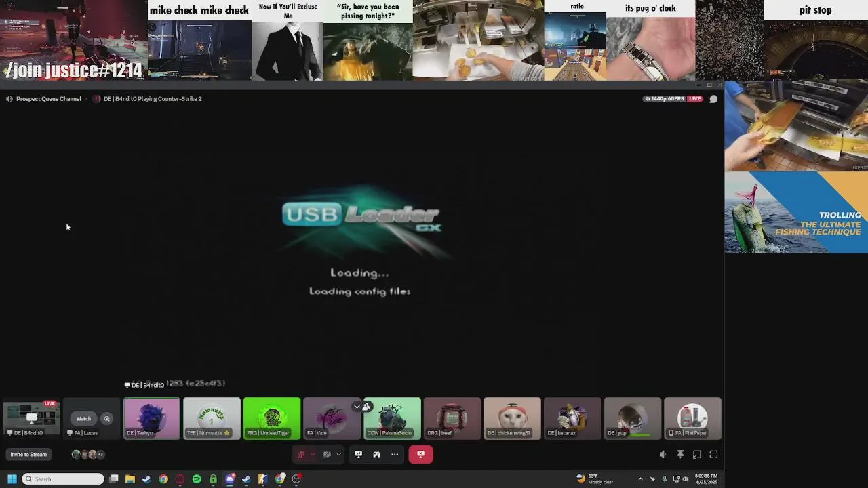Open Opera browser from the taskbar
The width and height of the screenshot is (868, 488).
tap(180, 479)
